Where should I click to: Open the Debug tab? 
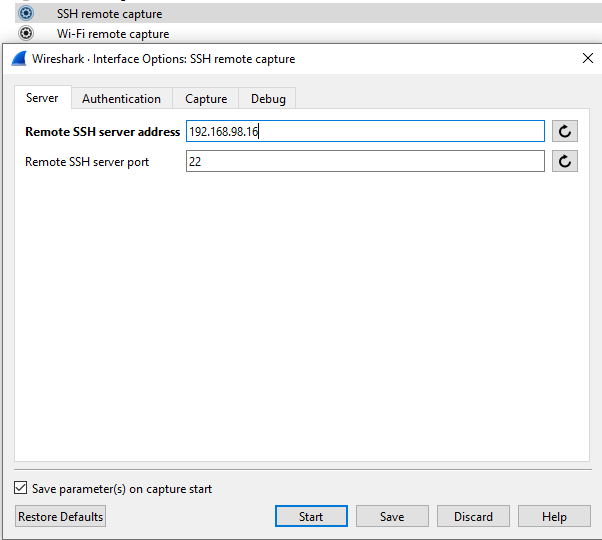268,99
